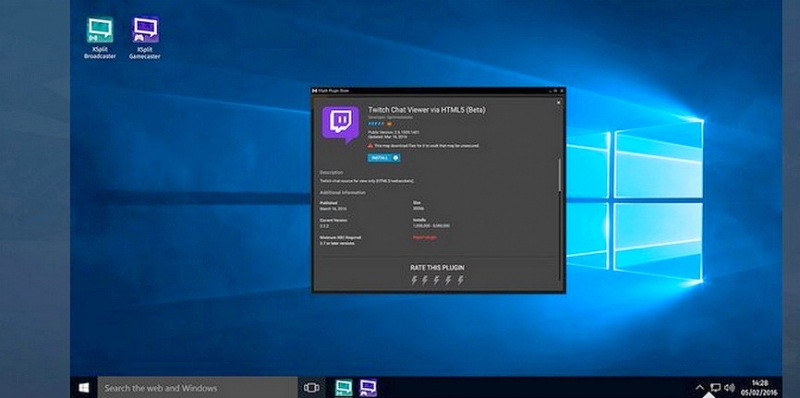Click the 'Published' date label
The image size is (800, 398).
(x=329, y=203)
